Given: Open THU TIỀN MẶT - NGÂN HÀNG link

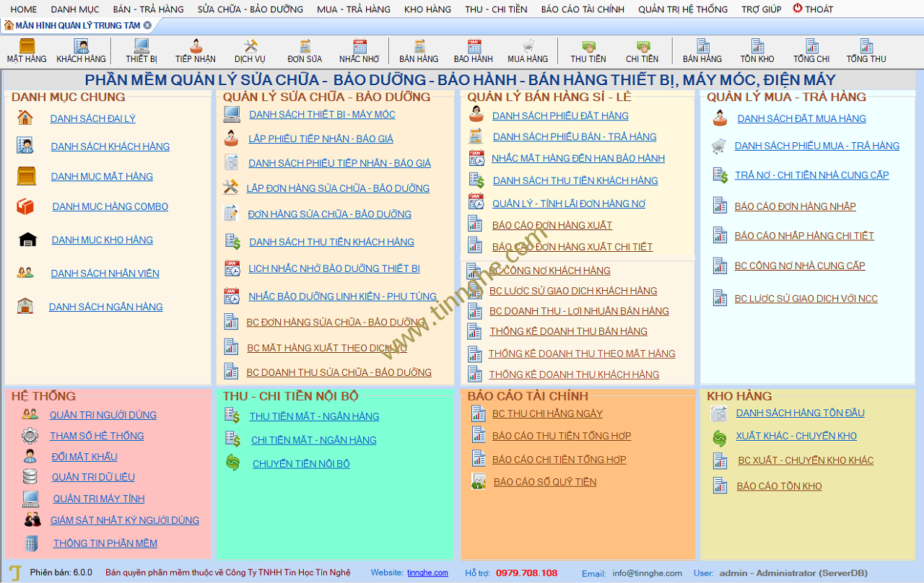Looking at the screenshot, I should [x=314, y=417].
